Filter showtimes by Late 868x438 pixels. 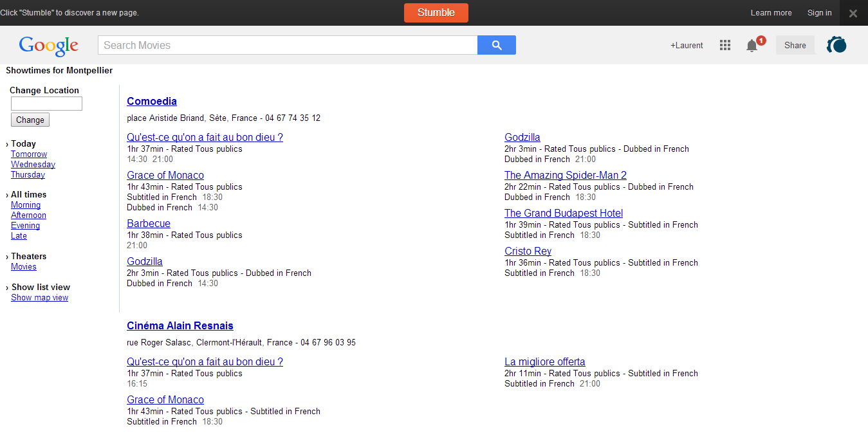tap(19, 236)
